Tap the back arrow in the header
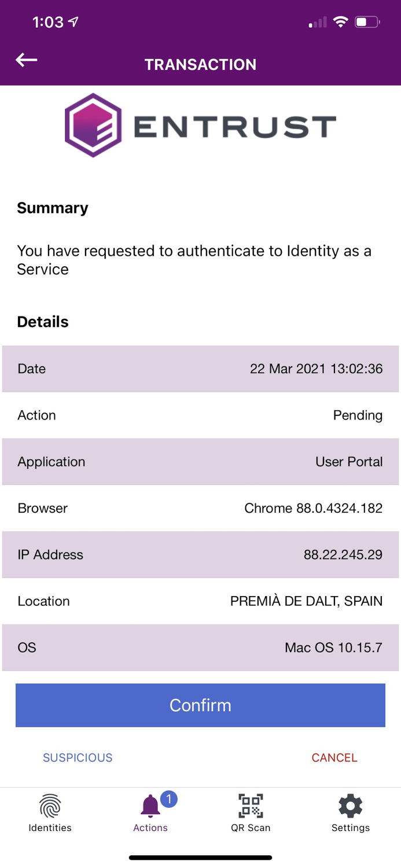The image size is (401, 868). tap(25, 60)
